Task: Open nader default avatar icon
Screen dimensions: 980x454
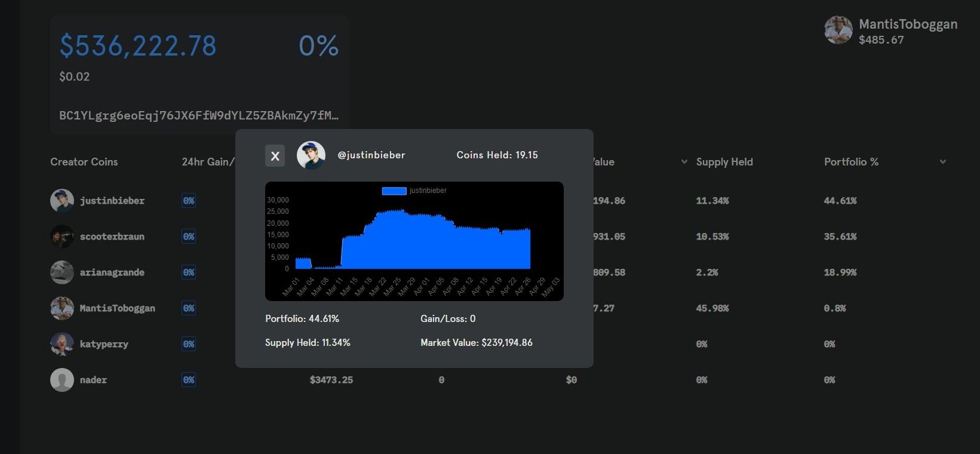Action: pos(62,380)
